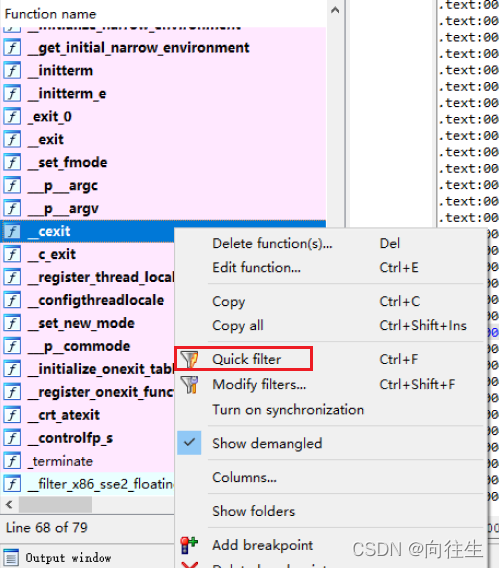The height and width of the screenshot is (568, 499).
Task: Select the _c_exit function row
Action: (x=88, y=254)
